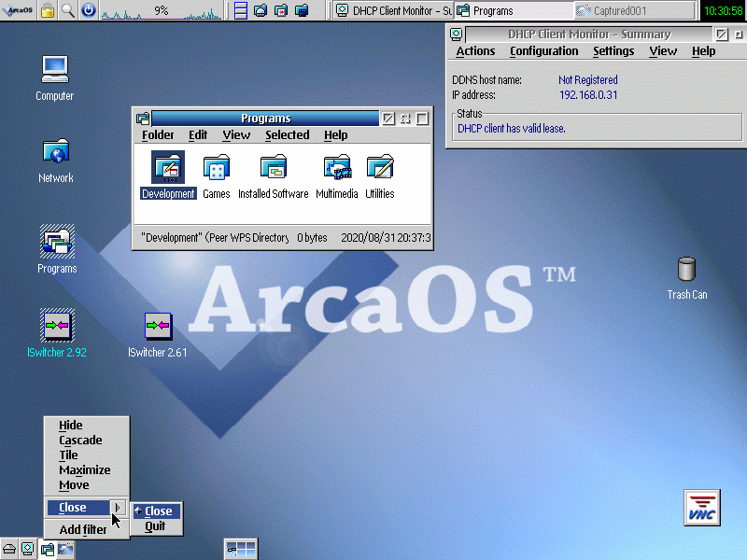Open the Utilities folder icon

coord(379,169)
